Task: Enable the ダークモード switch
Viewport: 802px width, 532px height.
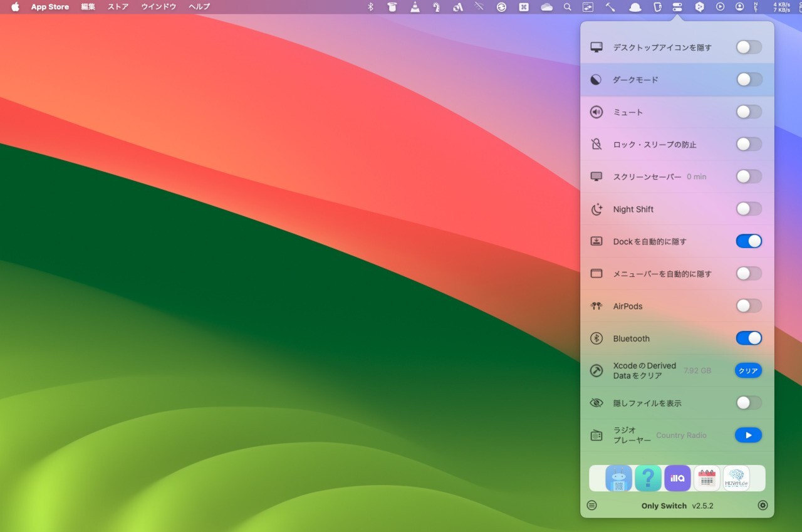Action: pyautogui.click(x=749, y=80)
